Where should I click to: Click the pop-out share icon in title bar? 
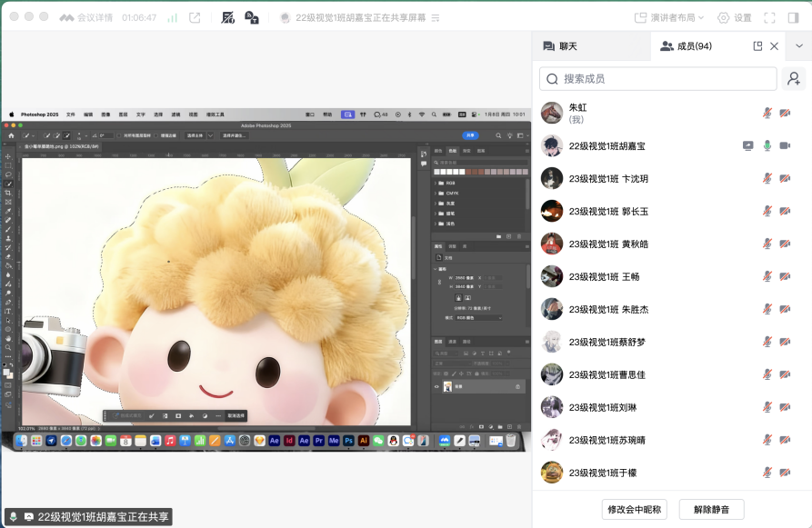pyautogui.click(x=195, y=17)
